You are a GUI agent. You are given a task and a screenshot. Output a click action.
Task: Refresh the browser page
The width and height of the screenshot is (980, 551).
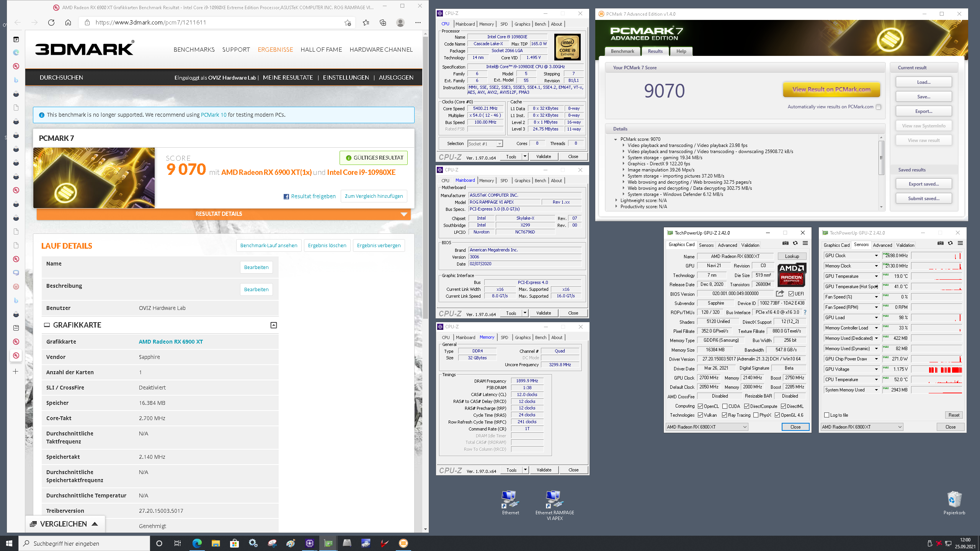coord(51,23)
